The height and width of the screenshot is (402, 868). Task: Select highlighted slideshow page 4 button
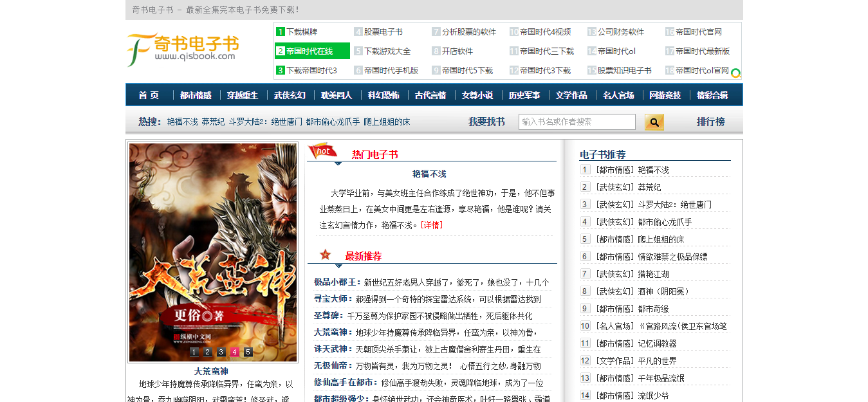point(235,352)
